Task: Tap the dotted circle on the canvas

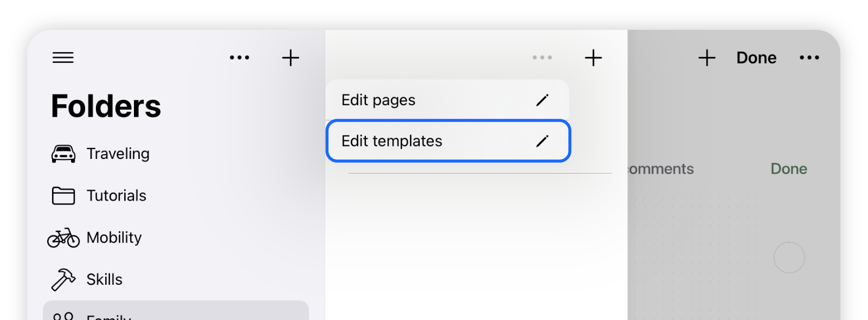Action: 789,257
